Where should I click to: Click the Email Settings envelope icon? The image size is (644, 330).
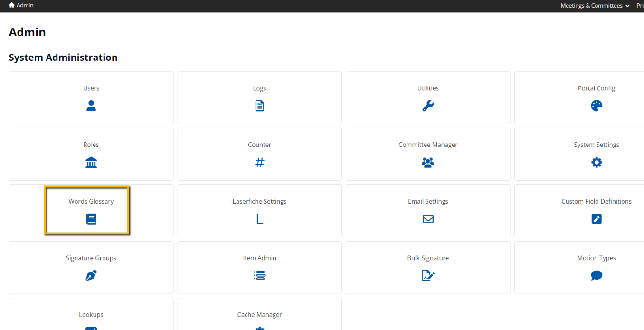(428, 219)
